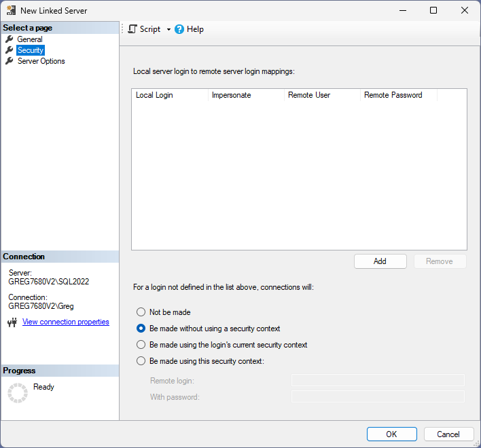The image size is (481, 448).
Task: Click the New Linked Server title icon
Action: click(x=11, y=11)
